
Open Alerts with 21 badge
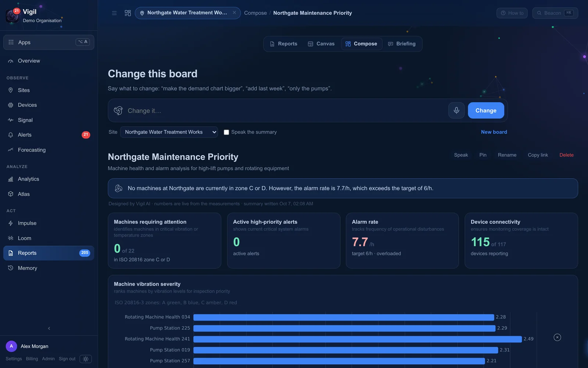coord(49,135)
